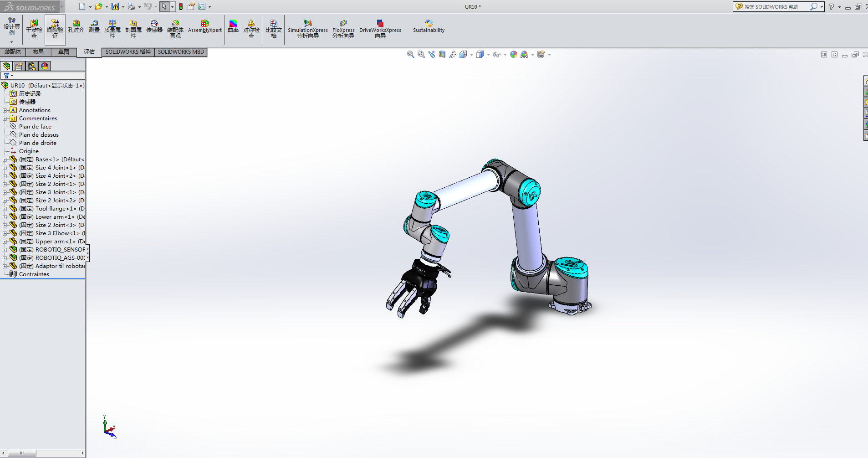
Task: Start the FloXpress analysis wizard
Action: (x=343, y=29)
